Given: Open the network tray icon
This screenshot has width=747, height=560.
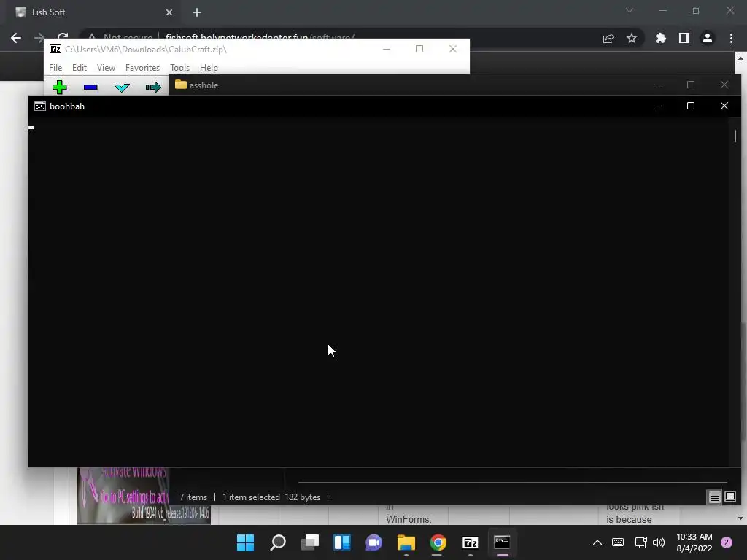Looking at the screenshot, I should tap(640, 542).
